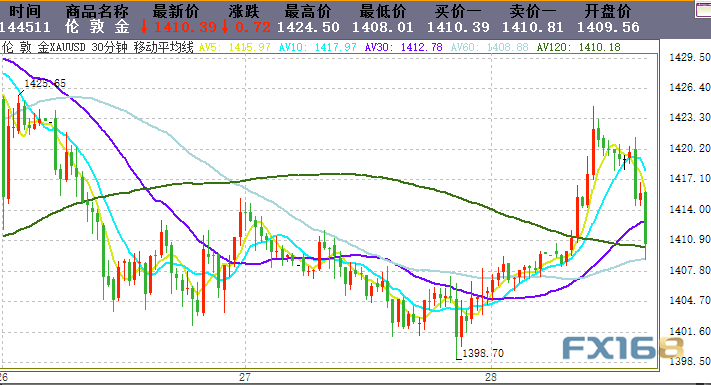Select the AV60: 1408.88 indicator label

[x=489, y=47]
